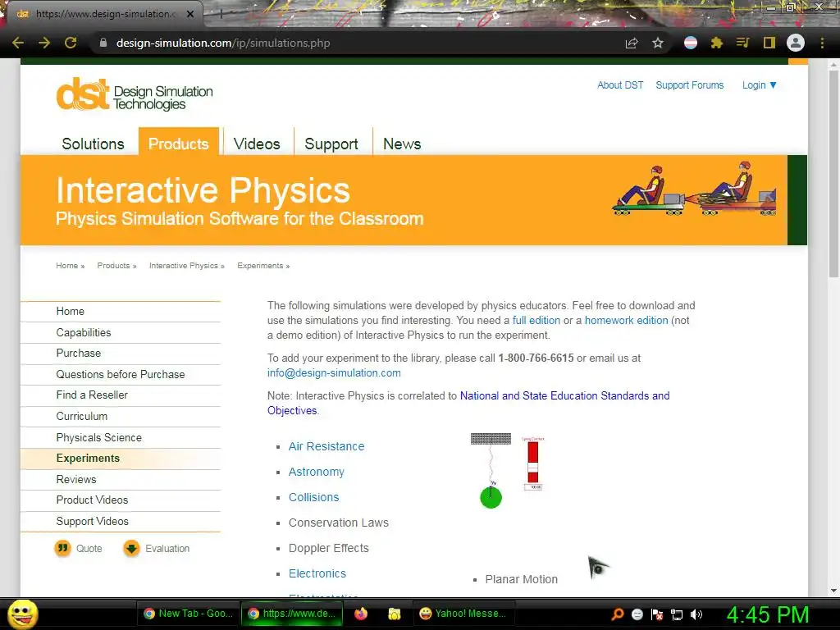
Task: Go forward with the browser forward arrow
Action: 44,43
